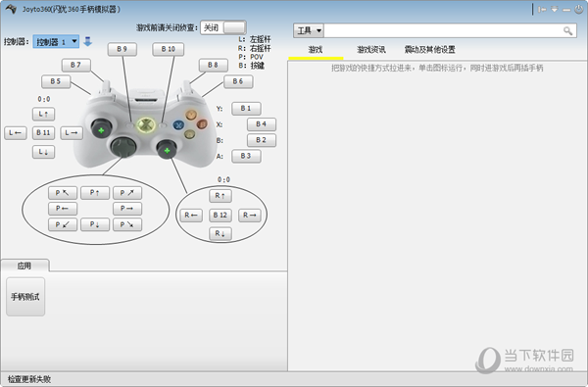Click the L→ left stick right button
588x387 pixels.
coord(72,132)
